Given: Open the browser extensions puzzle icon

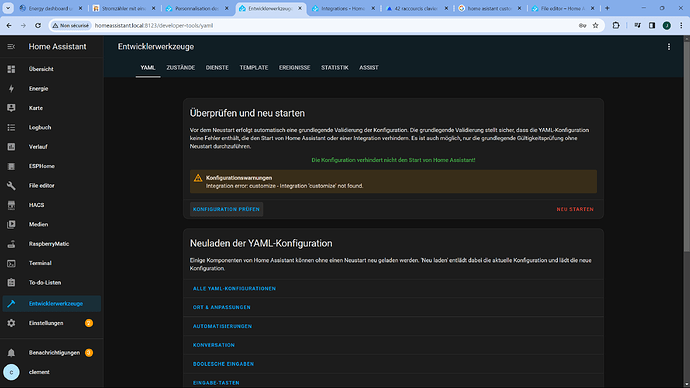Looking at the screenshot, I should click(616, 26).
